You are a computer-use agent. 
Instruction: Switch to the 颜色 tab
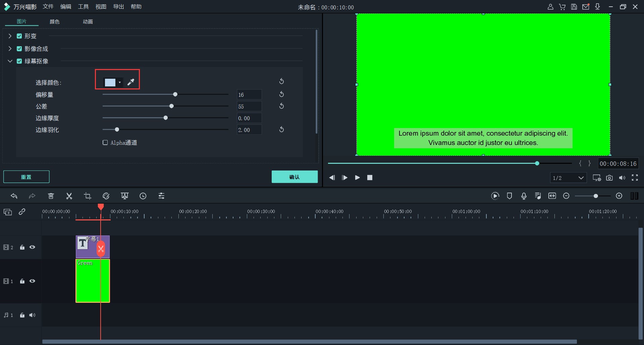54,22
